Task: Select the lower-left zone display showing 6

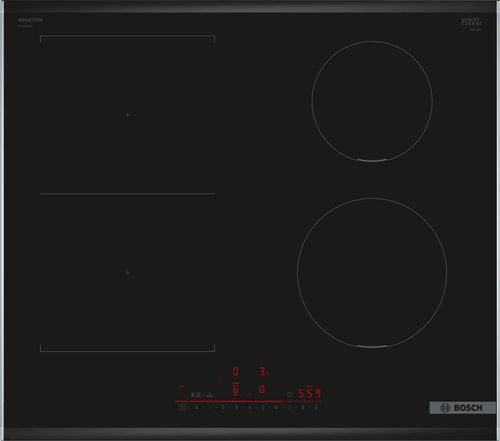Action: (235, 389)
